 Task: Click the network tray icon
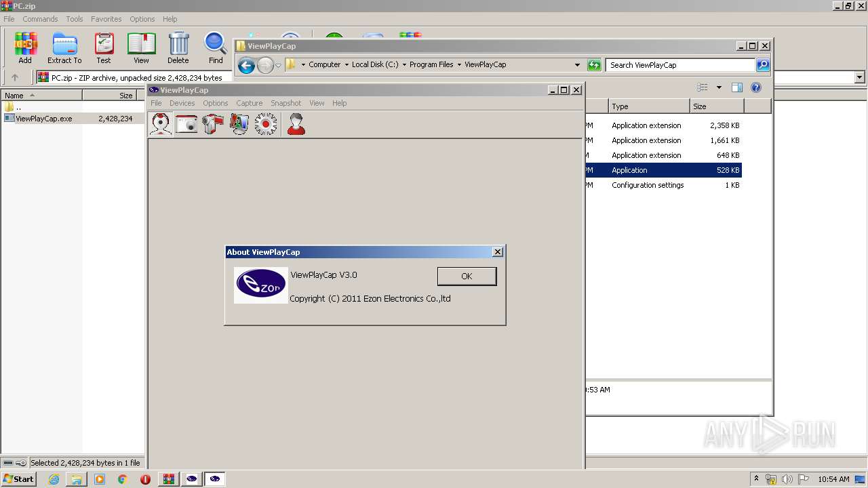(x=771, y=479)
